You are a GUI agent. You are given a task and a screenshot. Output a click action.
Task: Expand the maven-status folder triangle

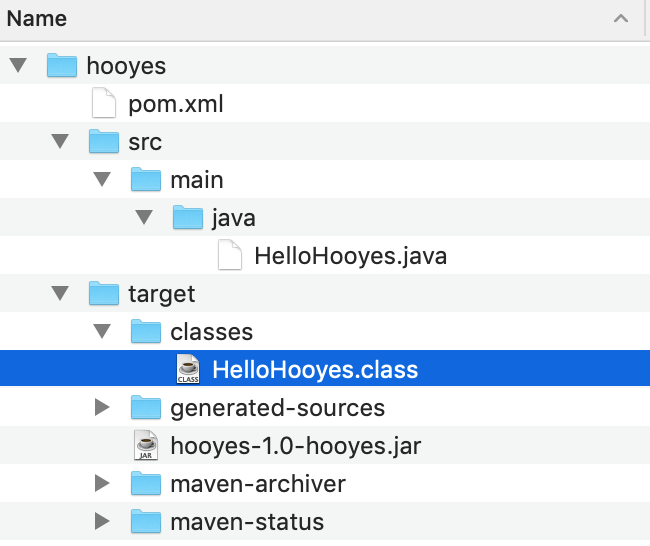[x=101, y=522]
